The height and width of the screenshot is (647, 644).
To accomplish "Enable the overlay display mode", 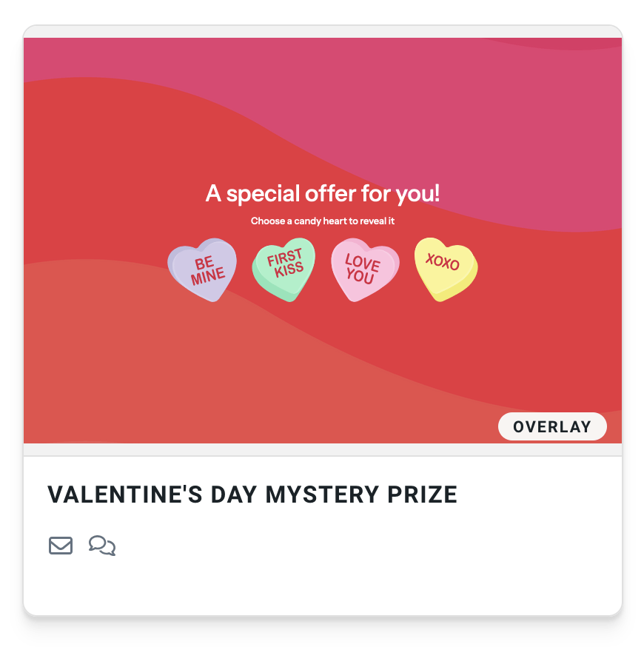I will (x=552, y=426).
